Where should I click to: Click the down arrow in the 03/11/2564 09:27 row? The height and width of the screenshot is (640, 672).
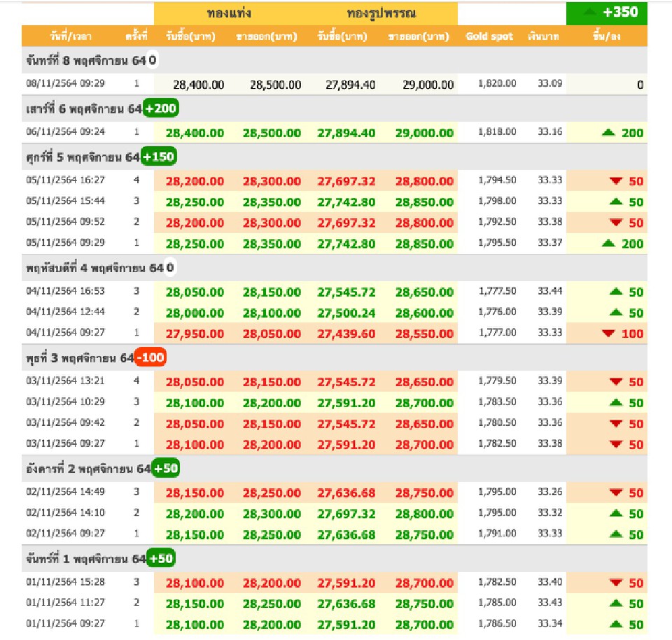[616, 444]
